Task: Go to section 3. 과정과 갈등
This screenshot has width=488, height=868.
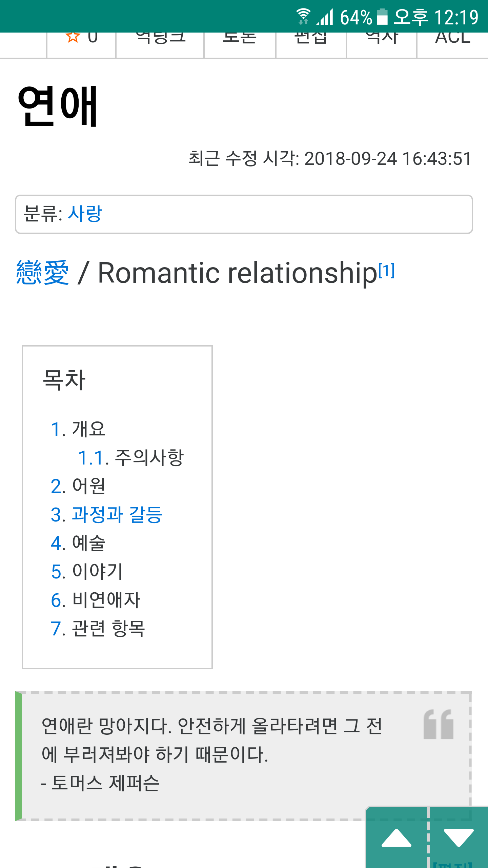Action: pos(107,514)
